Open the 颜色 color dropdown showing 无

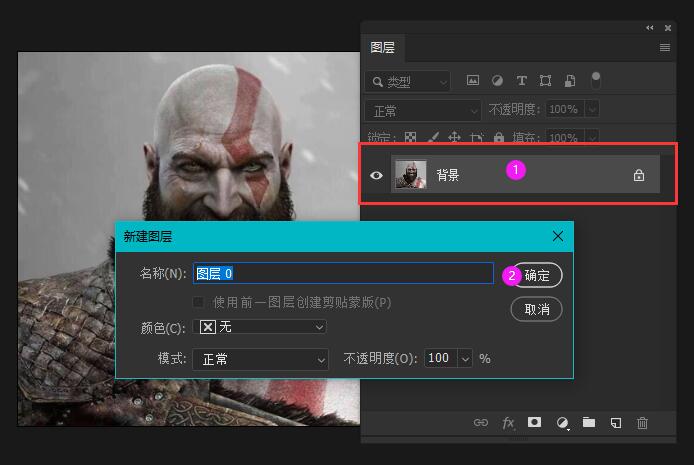pyautogui.click(x=260, y=327)
